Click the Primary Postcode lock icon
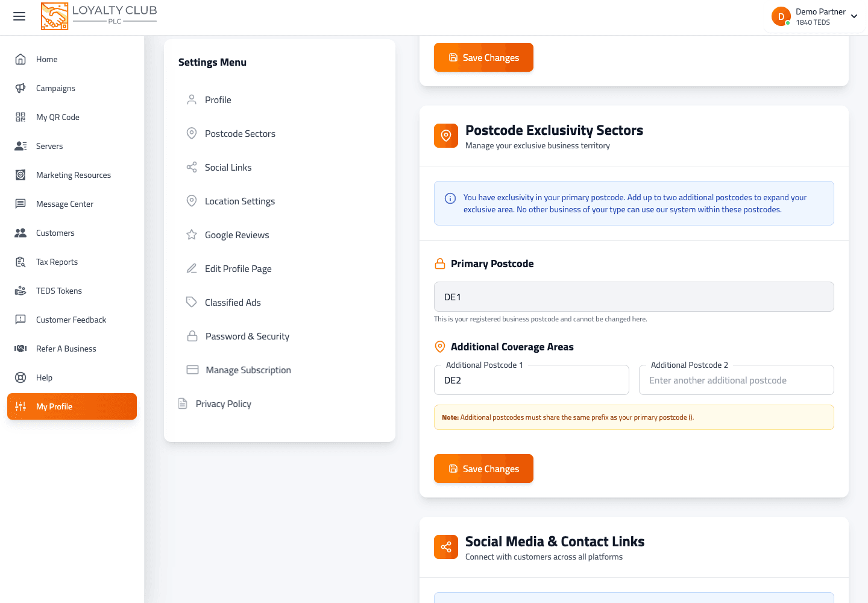The image size is (868, 603). point(440,264)
